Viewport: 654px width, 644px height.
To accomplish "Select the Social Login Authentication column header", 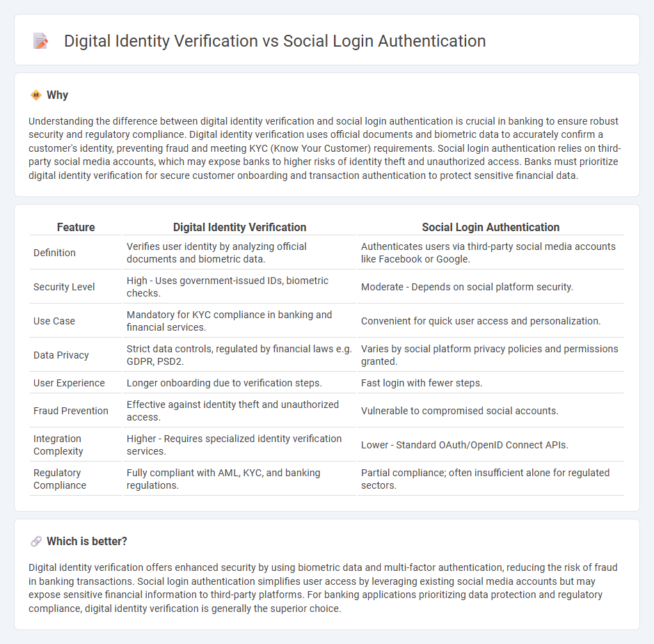I will tap(490, 227).
